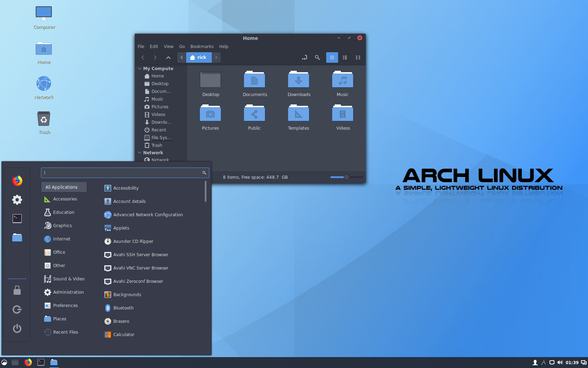Image resolution: width=588 pixels, height=368 pixels.
Task: Open the Trash desktop icon
Action: (x=44, y=123)
